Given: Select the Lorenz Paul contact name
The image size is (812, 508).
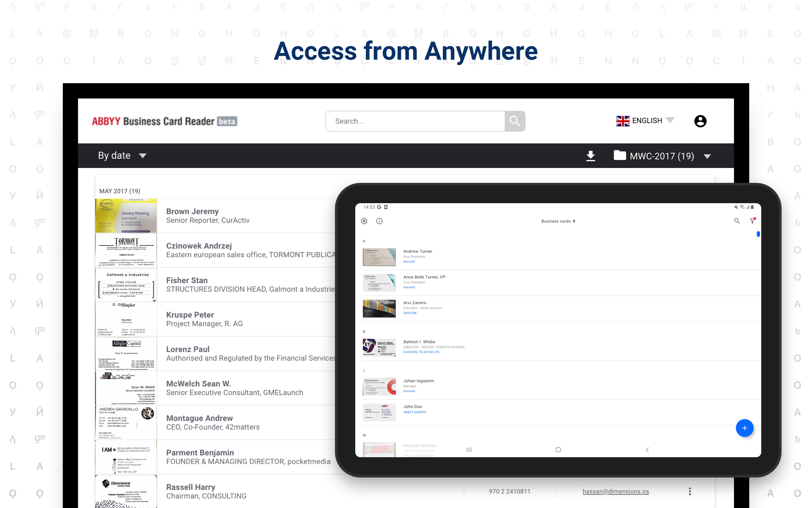Looking at the screenshot, I should (187, 350).
